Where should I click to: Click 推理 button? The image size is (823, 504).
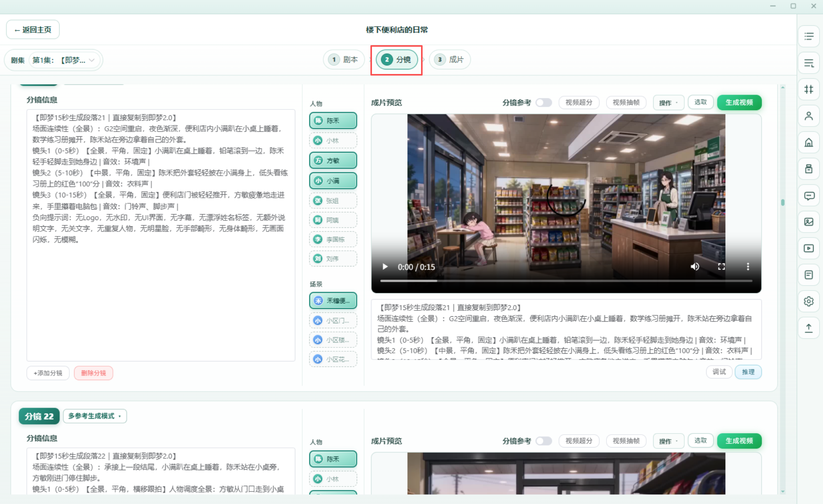tap(748, 372)
